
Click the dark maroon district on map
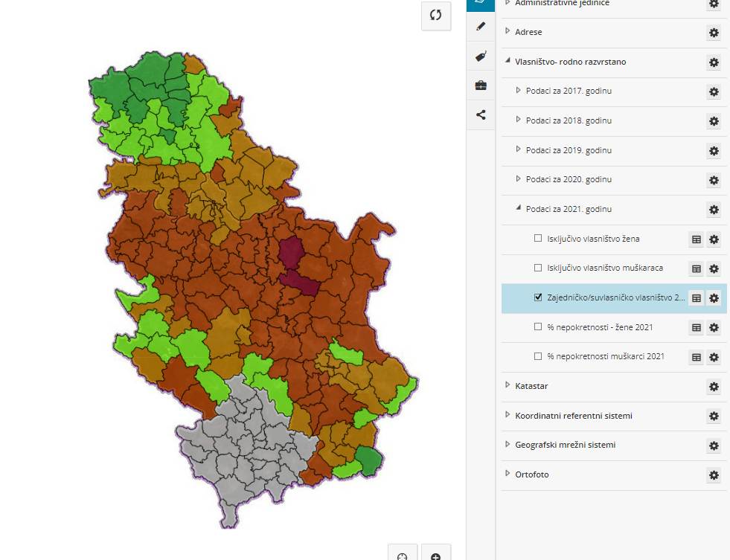pos(295,264)
